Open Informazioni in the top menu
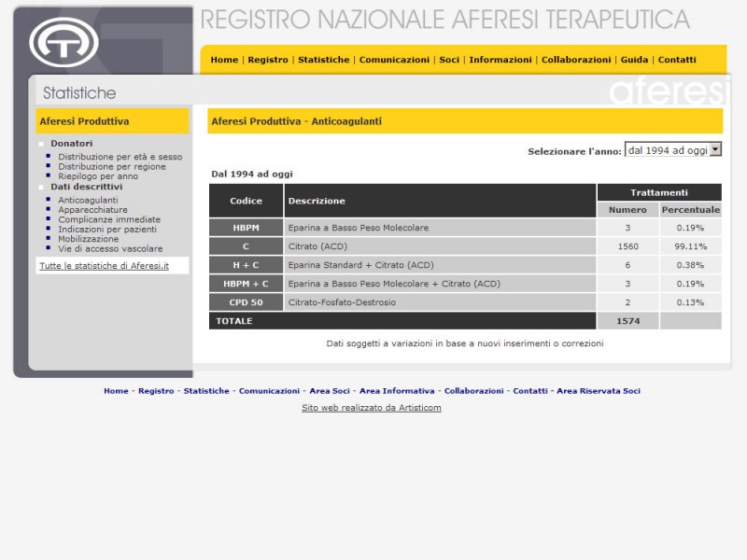 coord(500,60)
